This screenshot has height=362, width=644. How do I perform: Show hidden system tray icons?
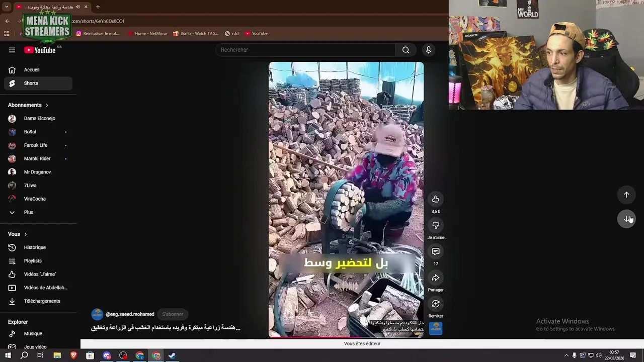(566, 355)
